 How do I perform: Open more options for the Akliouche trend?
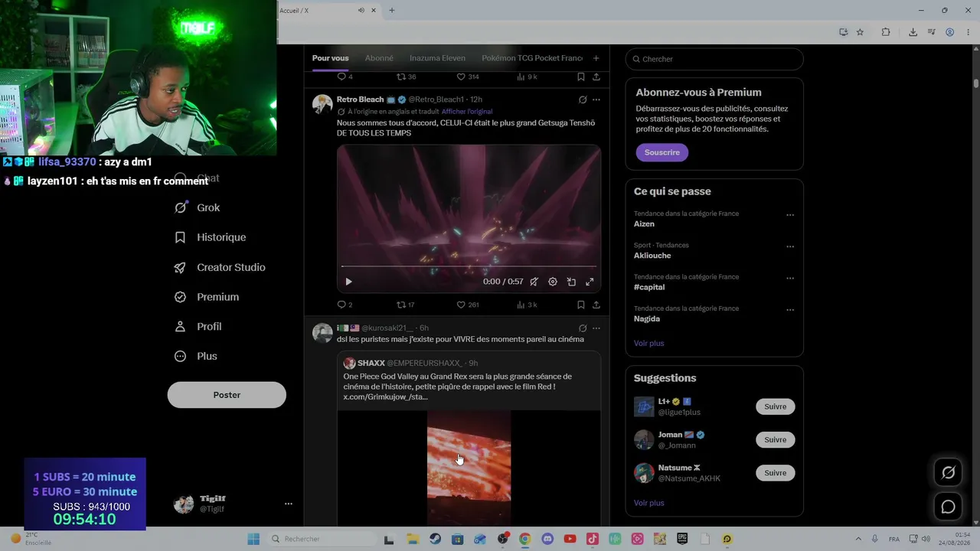(x=790, y=246)
